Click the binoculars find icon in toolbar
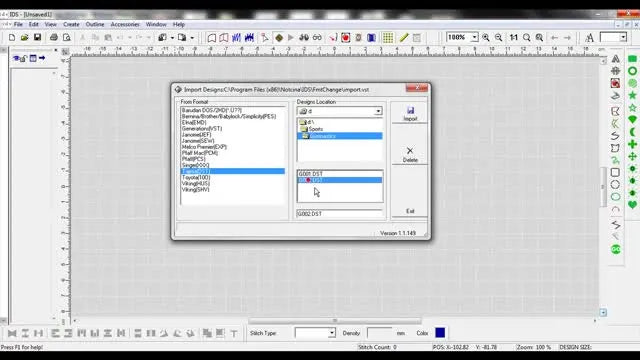The image size is (640, 360). click(304, 38)
